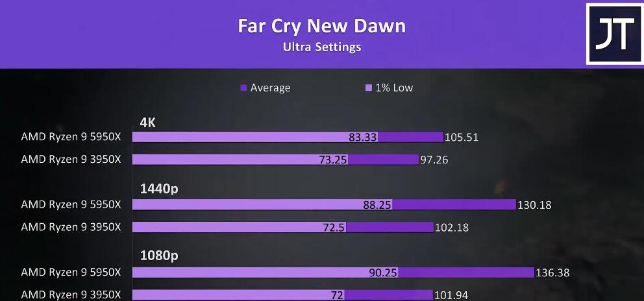The height and width of the screenshot is (301, 644).
Task: Click the Ultra Settings subtitle
Action: [321, 47]
